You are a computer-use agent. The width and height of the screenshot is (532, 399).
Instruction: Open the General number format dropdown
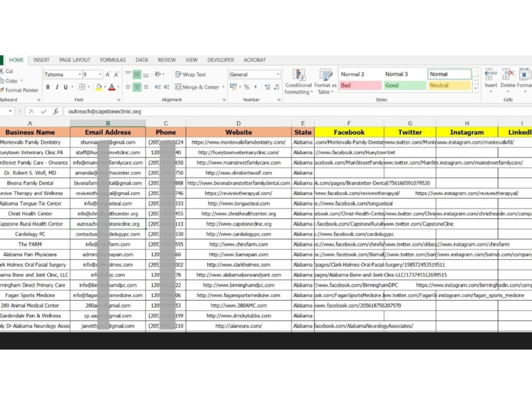[x=278, y=74]
